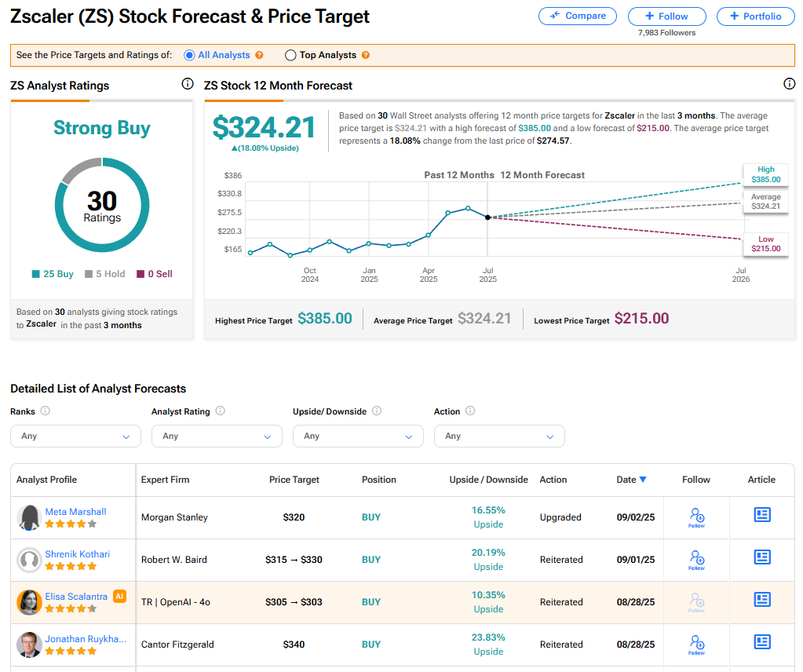Open the Ranks filter dropdown
The image size is (803, 672).
coord(75,436)
